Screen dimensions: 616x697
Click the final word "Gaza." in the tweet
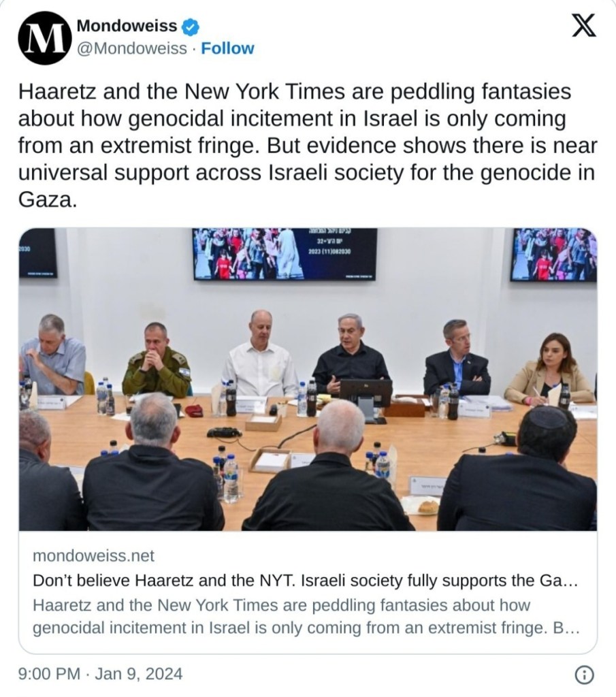[48, 200]
